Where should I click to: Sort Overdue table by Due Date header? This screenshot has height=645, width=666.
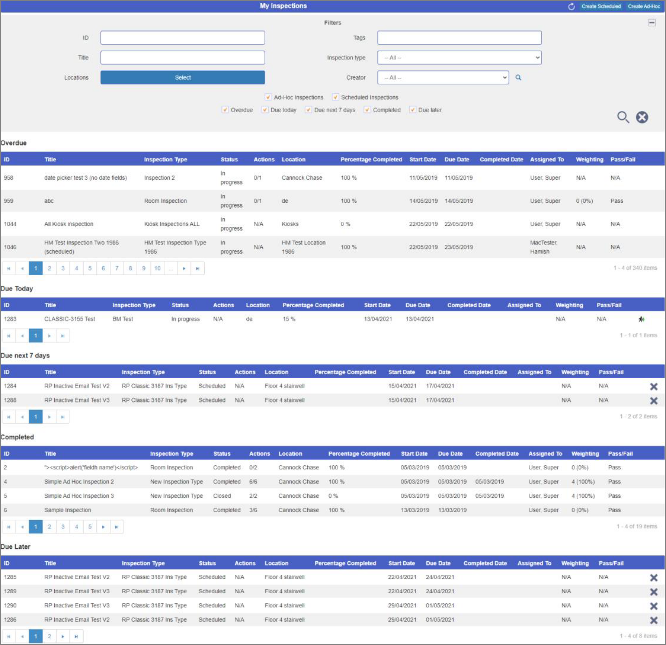pos(457,160)
